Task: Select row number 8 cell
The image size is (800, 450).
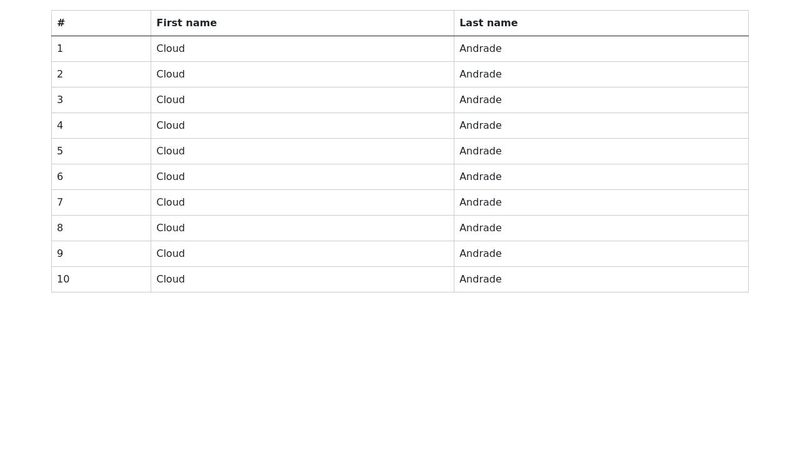Action: pos(101,228)
